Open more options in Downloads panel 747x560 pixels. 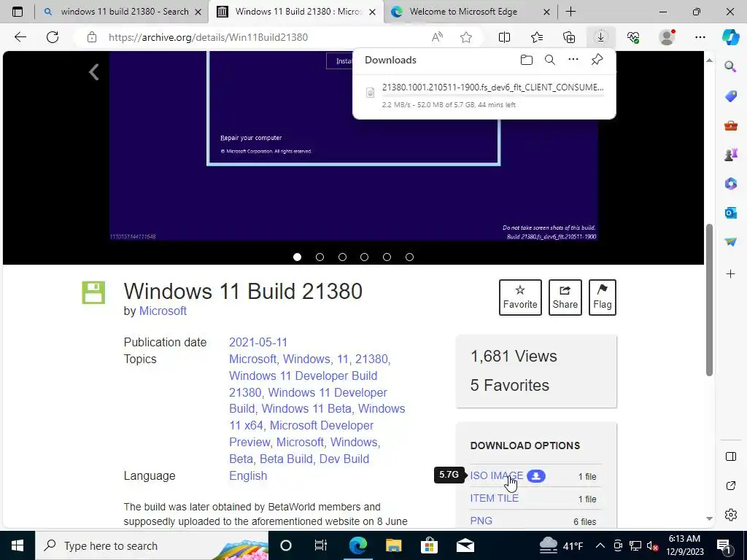pyautogui.click(x=573, y=60)
